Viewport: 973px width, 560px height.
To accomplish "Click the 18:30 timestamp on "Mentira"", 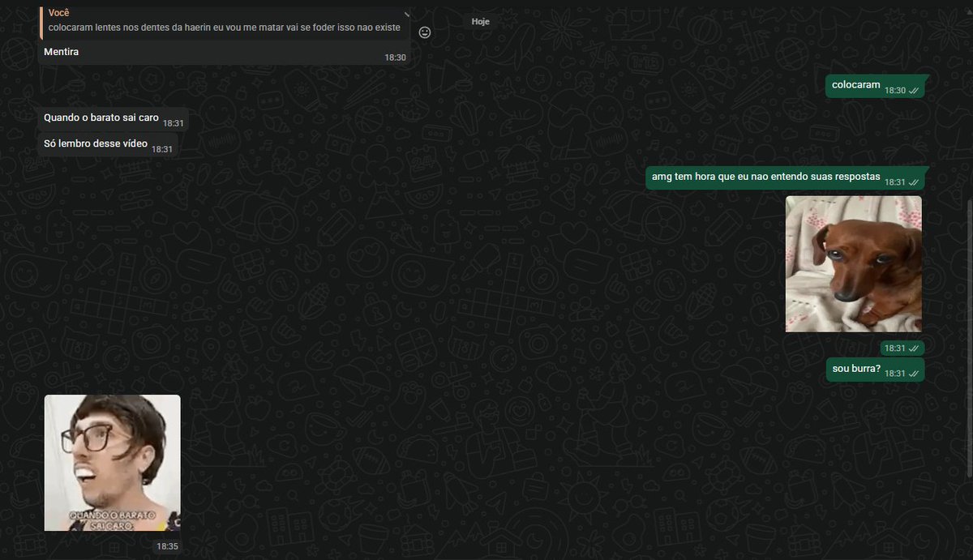I will 395,58.
